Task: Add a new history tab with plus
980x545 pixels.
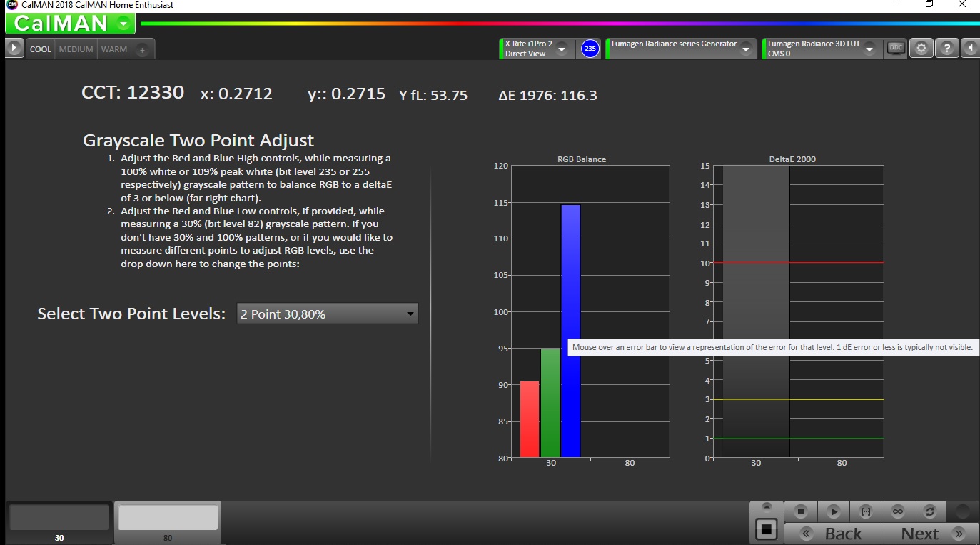Action: pos(142,49)
